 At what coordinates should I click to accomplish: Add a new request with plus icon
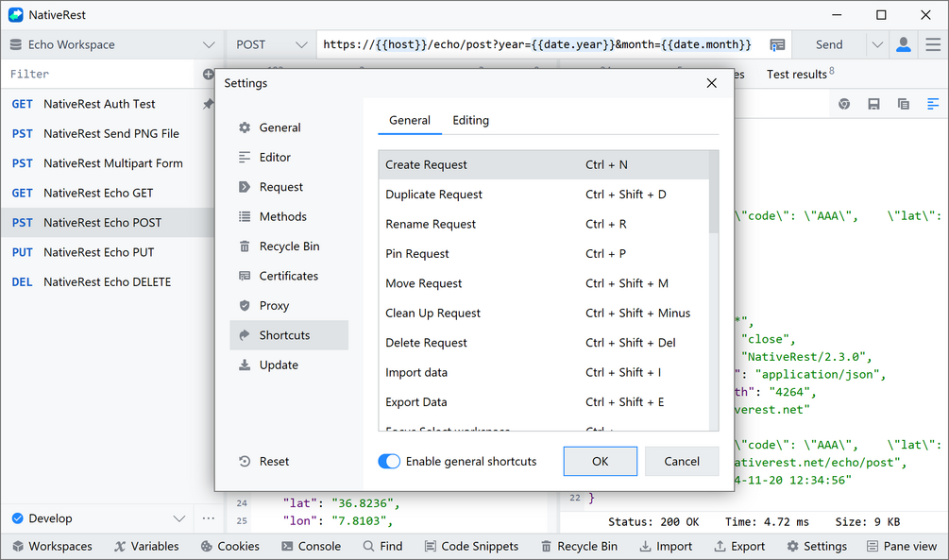tap(208, 74)
